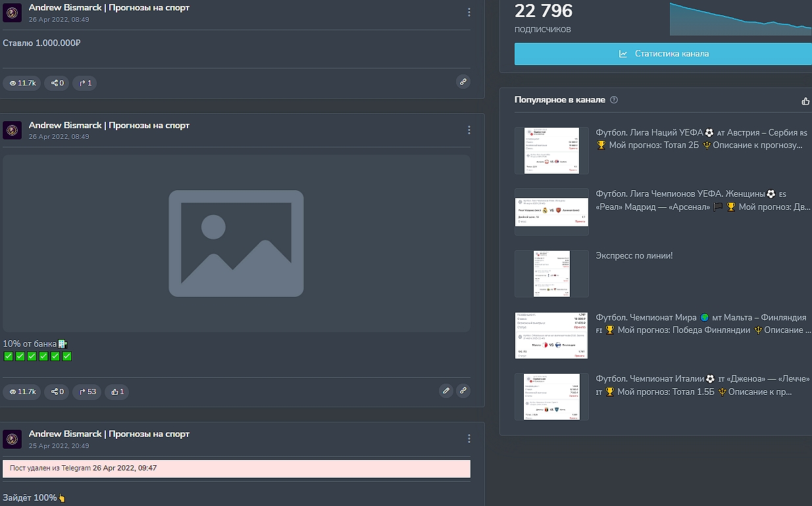Open three-dot menu on the 25 Apr post
Screen dimensions: 812x506
[469, 438]
